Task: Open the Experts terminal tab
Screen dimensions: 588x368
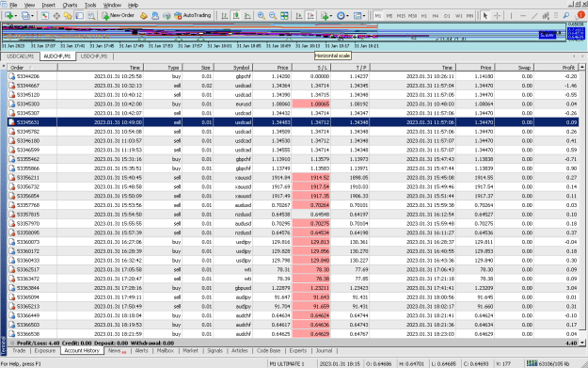Action: 298,351
